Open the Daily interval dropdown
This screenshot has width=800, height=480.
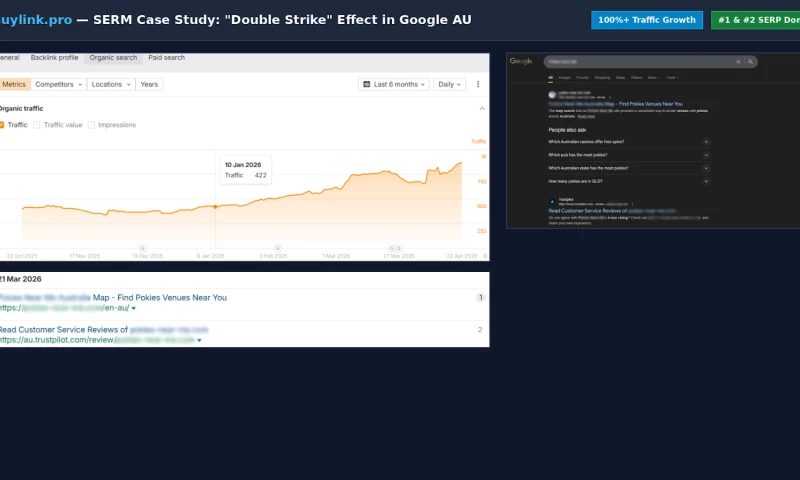[x=449, y=84]
